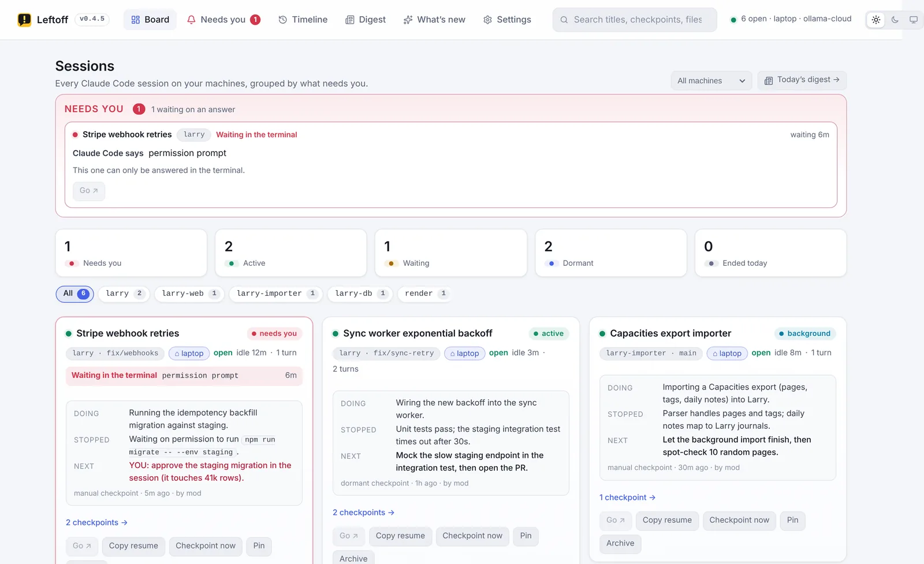Select the larry-db filter chip
This screenshot has width=924, height=564.
pos(360,294)
